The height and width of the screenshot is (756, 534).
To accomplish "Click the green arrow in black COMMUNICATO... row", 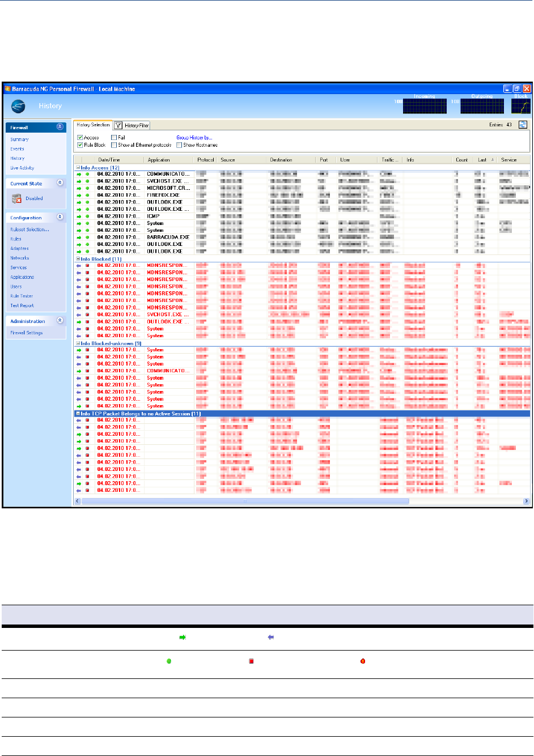I will [x=79, y=174].
